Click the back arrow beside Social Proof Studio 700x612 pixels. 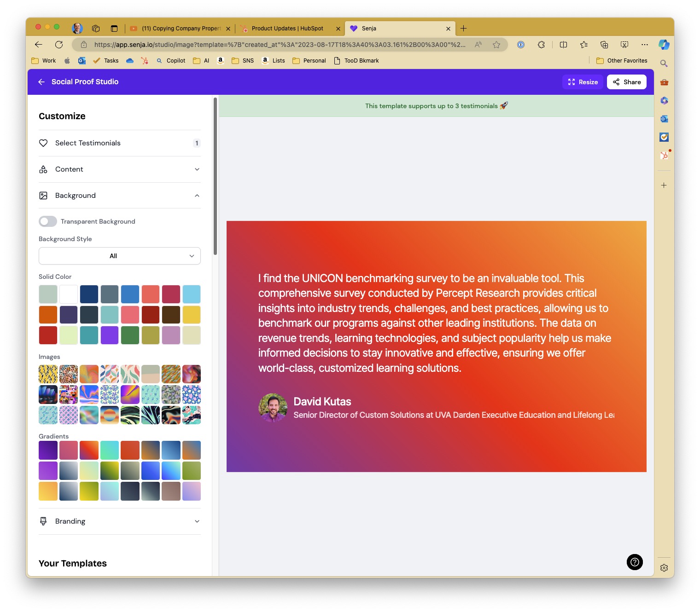pyautogui.click(x=41, y=82)
